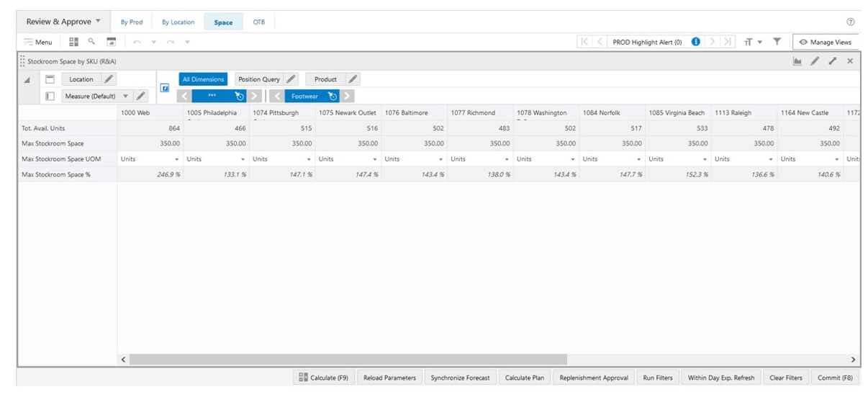
Task: Collapse the axis panel triangle
Action: point(27,80)
